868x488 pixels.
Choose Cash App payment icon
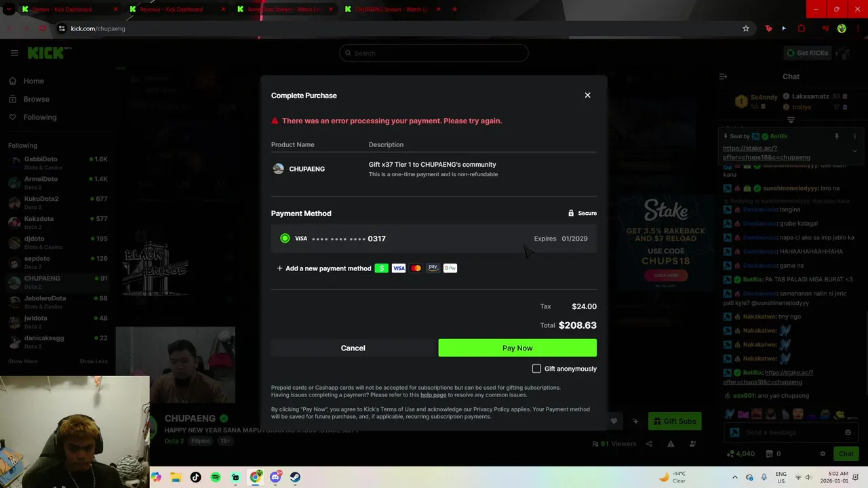pyautogui.click(x=382, y=268)
